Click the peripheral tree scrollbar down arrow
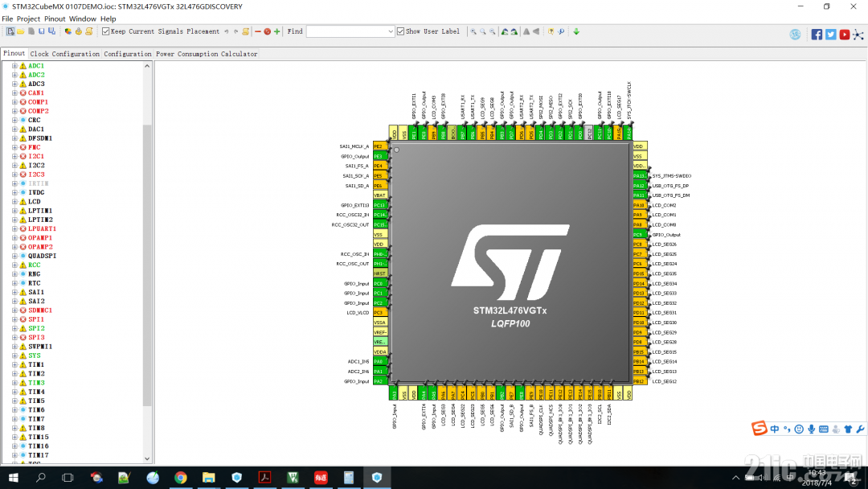Viewport: 868px width, 489px height. click(147, 458)
